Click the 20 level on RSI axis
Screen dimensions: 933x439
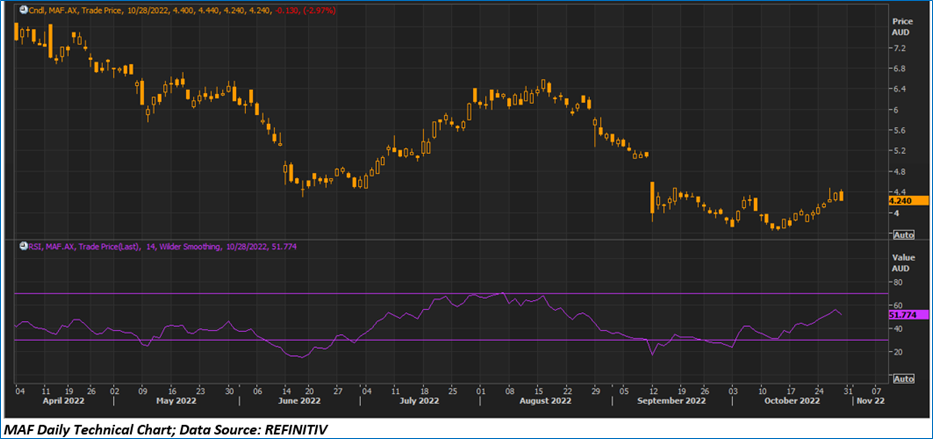tap(896, 352)
